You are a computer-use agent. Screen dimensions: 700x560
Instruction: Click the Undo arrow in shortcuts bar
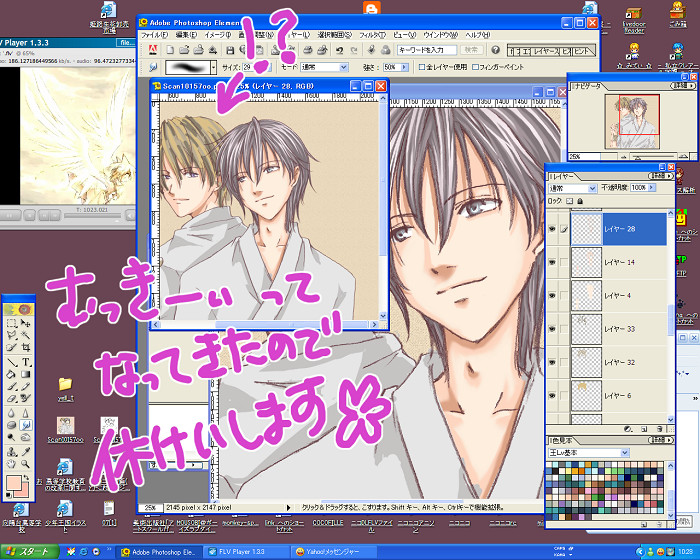[339, 50]
